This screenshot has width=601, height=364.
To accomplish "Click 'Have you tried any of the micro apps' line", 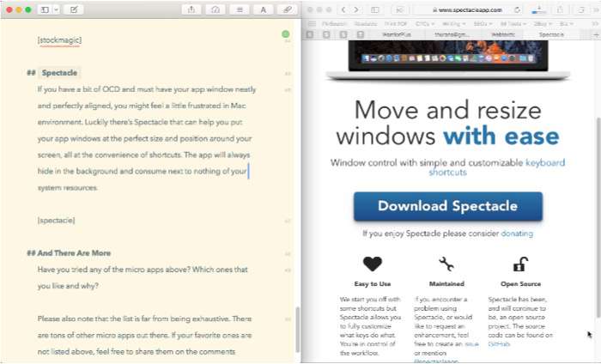I will pos(143,270).
